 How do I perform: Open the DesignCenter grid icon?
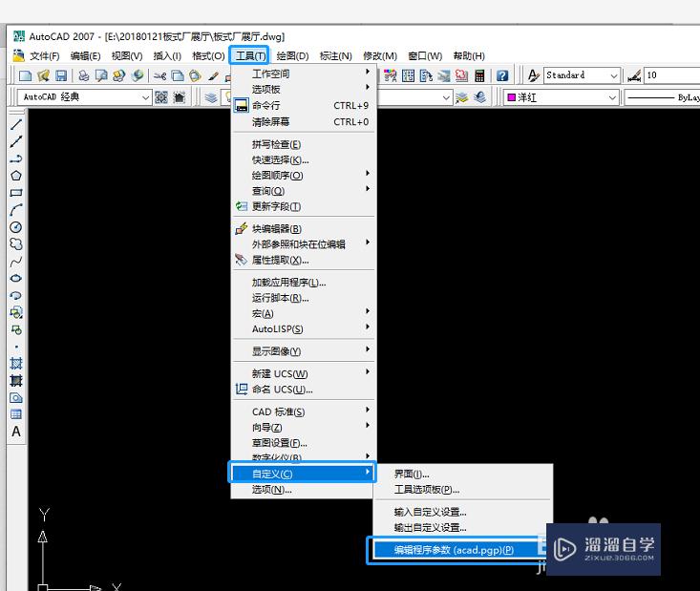pos(408,75)
